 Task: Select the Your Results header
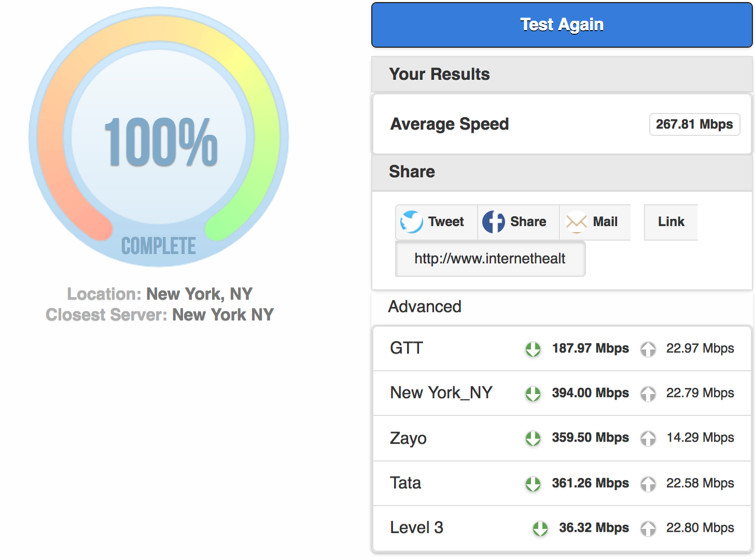point(439,74)
